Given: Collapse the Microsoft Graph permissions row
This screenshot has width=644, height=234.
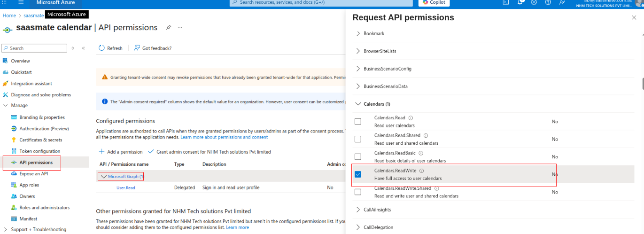Looking at the screenshot, I should click(x=104, y=177).
